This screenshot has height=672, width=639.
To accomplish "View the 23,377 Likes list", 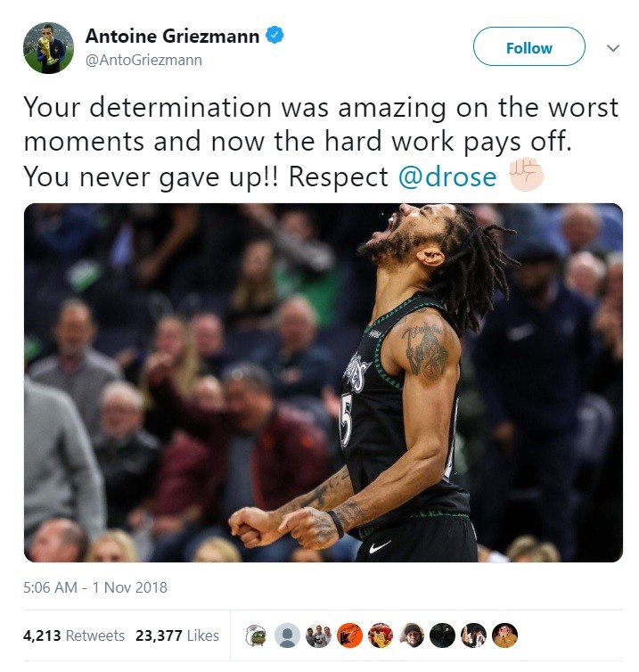I will click(x=177, y=635).
